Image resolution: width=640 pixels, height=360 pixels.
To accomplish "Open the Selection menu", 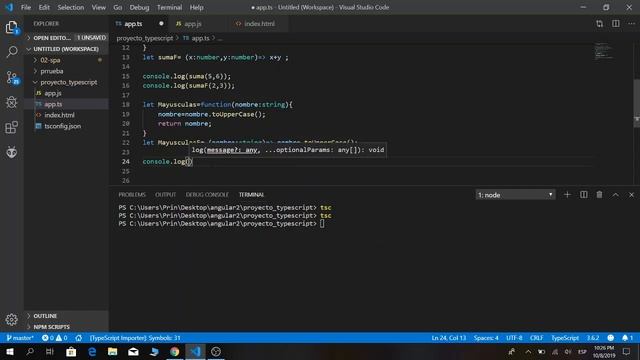I will click(x=71, y=7).
